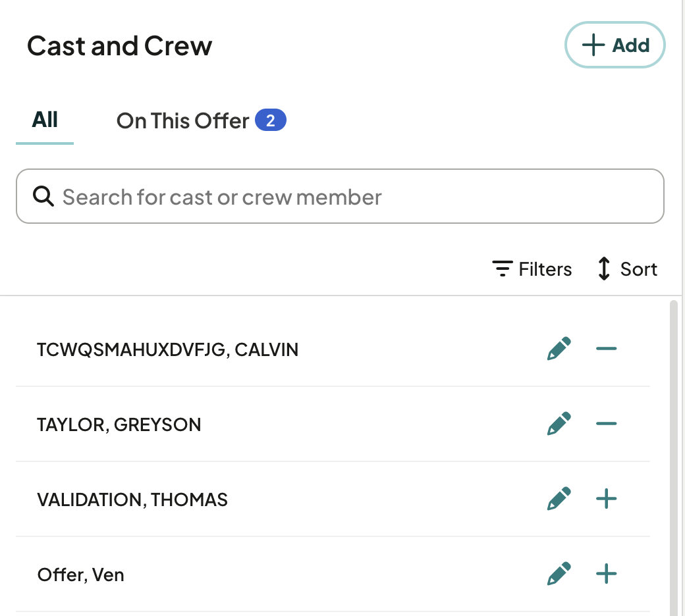Click the Add button
The image size is (685, 616).
click(615, 45)
